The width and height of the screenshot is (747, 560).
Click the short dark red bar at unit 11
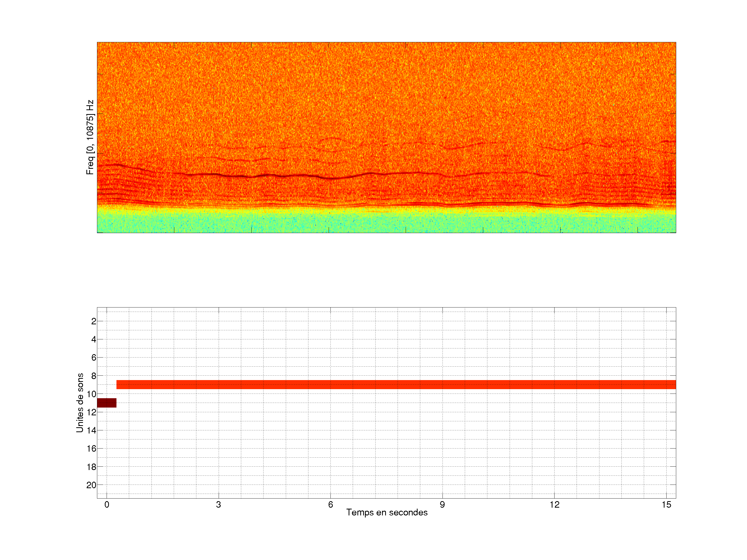[x=107, y=403]
